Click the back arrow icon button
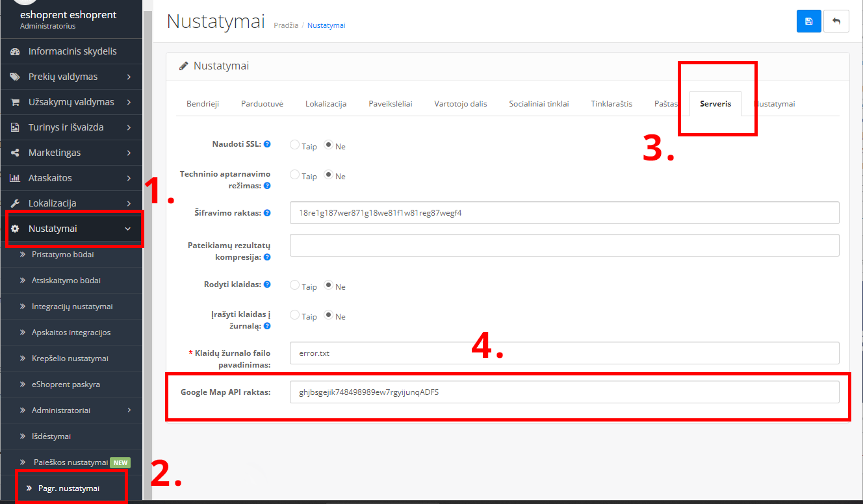 coord(836,21)
